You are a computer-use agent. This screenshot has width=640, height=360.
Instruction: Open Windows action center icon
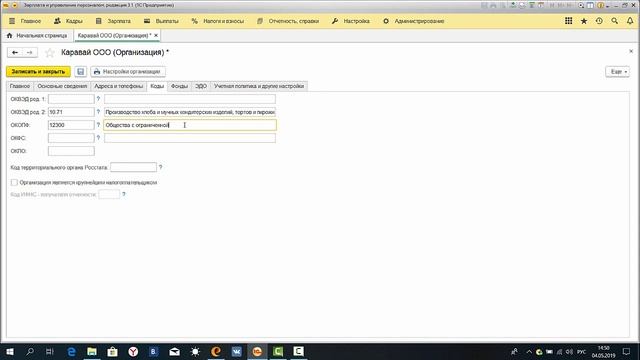point(627,351)
